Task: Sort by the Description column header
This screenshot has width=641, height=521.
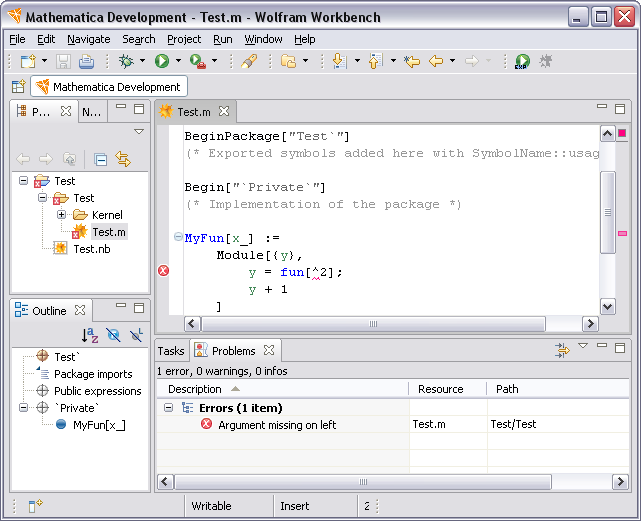Action: 282,389
